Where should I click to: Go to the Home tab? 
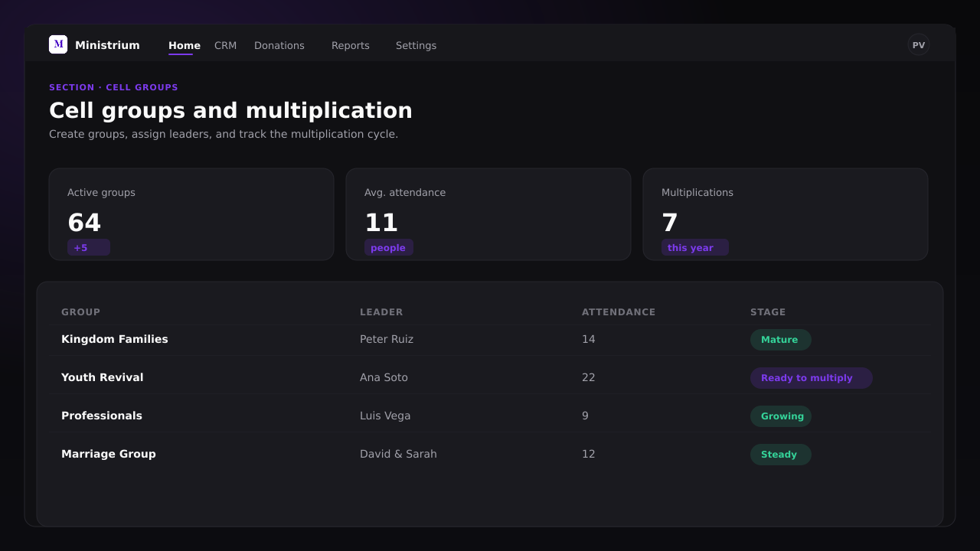[x=185, y=45]
